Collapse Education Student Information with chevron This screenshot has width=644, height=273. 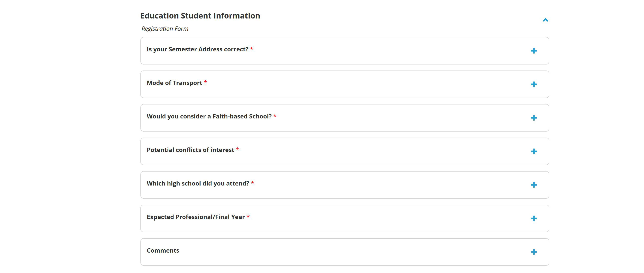(545, 20)
